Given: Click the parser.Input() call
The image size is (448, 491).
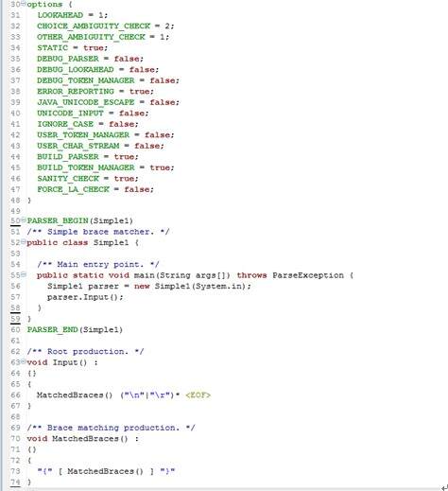Looking at the screenshot, I should (85, 297).
